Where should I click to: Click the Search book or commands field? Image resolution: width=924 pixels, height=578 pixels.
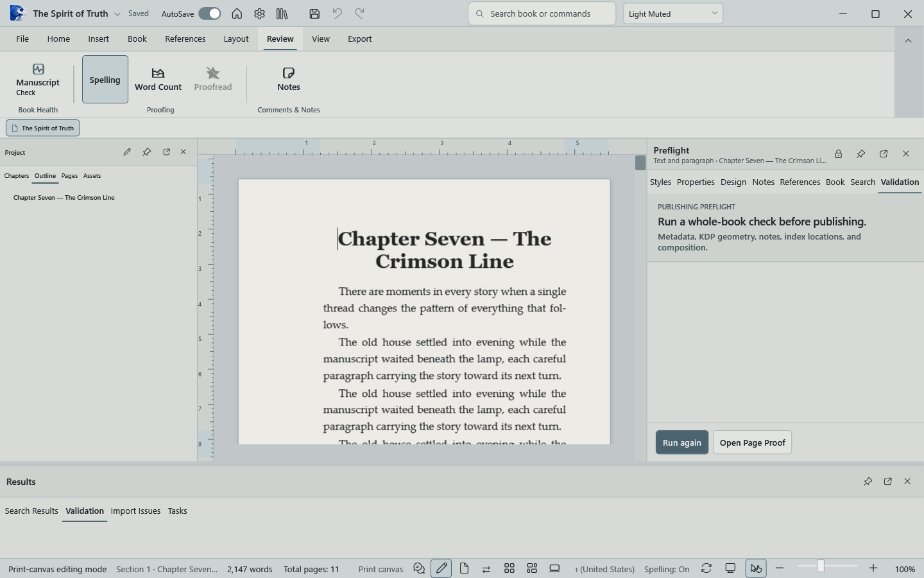542,13
